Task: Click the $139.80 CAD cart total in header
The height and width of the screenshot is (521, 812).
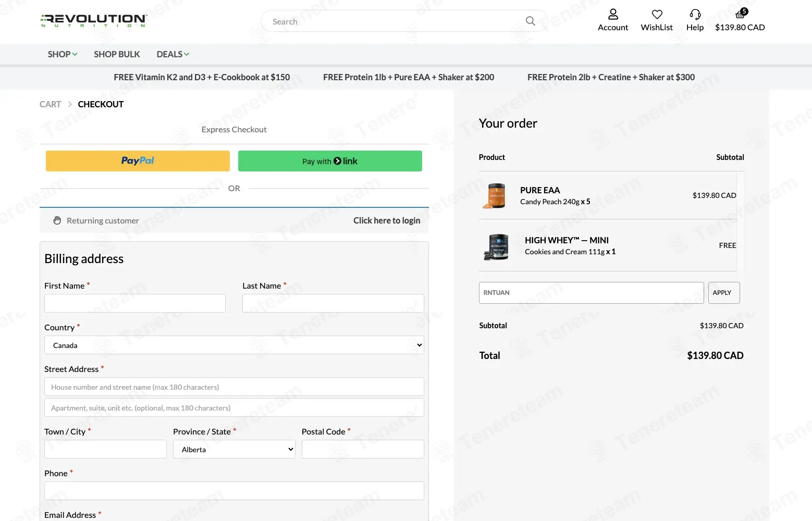Action: 740,27
